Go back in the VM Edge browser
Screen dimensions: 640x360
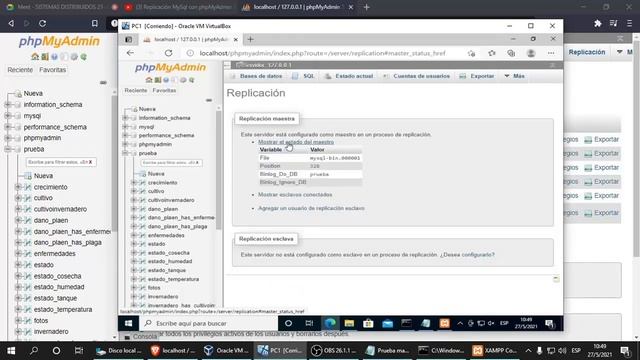coord(130,53)
